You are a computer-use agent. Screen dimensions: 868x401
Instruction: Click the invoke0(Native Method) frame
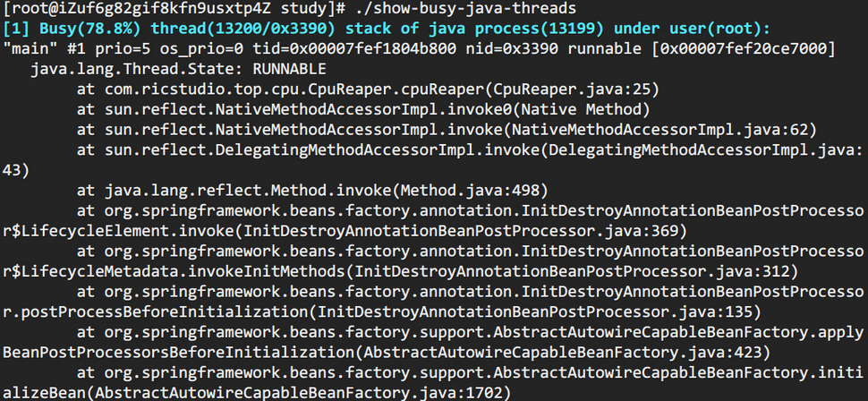pos(536,109)
